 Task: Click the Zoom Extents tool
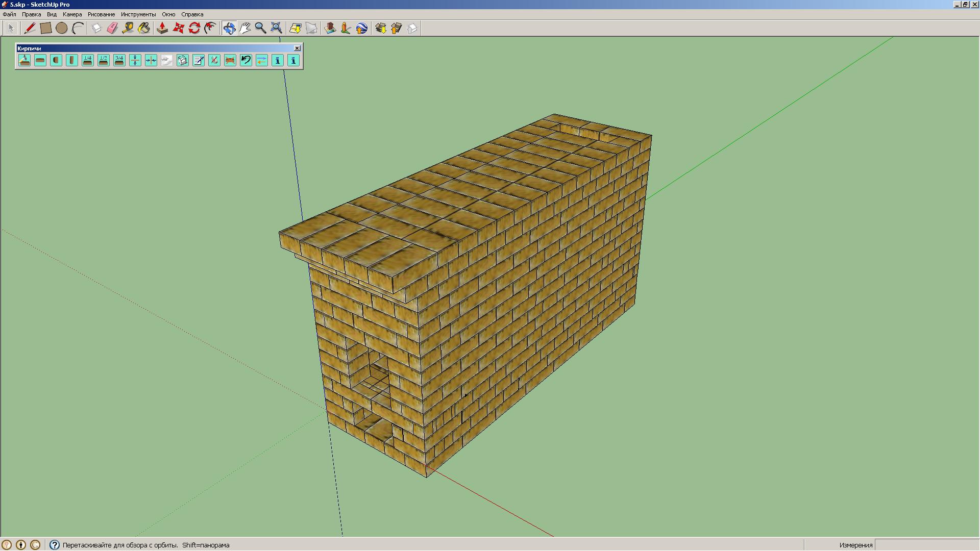click(276, 28)
